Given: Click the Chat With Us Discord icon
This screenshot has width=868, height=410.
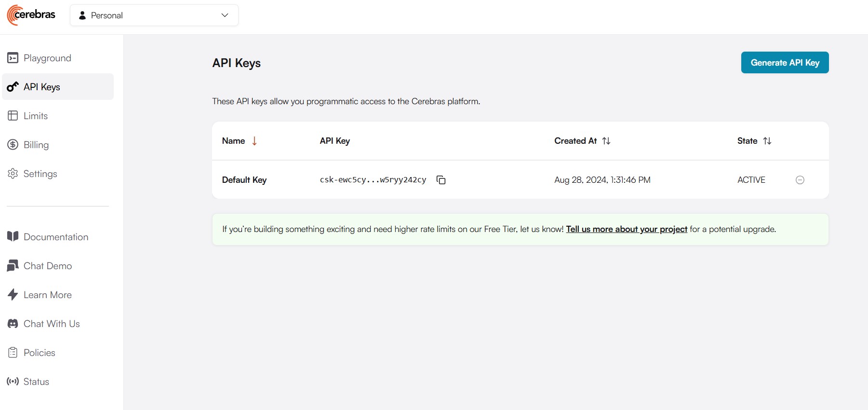Looking at the screenshot, I should [x=13, y=324].
